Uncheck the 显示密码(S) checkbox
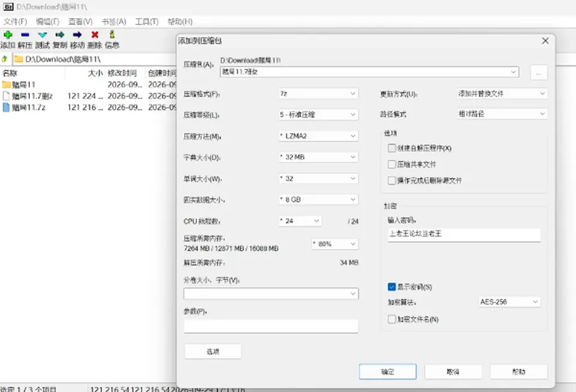This screenshot has height=392, width=576. [392, 287]
